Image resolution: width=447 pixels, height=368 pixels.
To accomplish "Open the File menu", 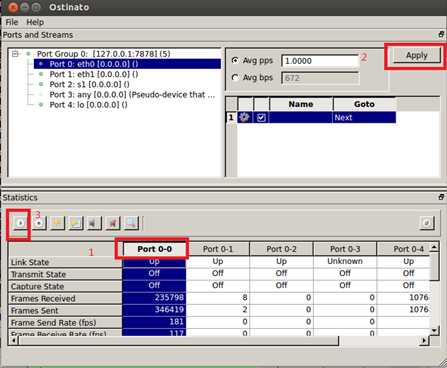I will click(12, 22).
